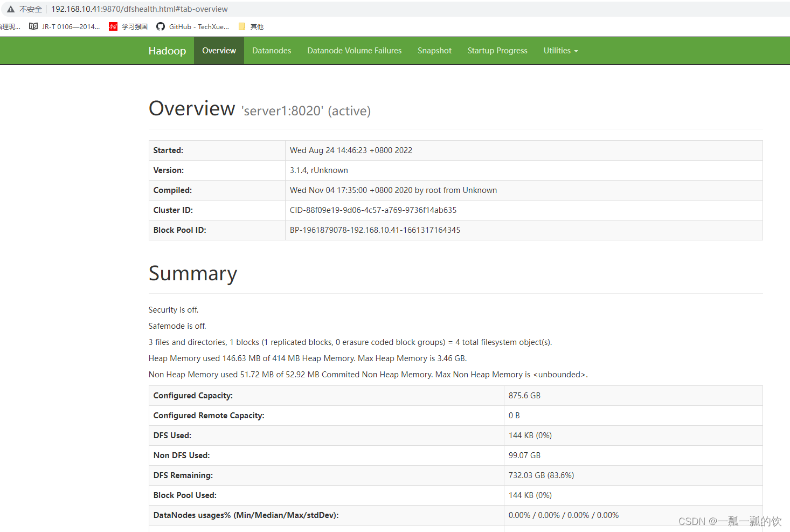Click the 'DFS Used:' label
Image resolution: width=790 pixels, height=532 pixels.
[172, 436]
